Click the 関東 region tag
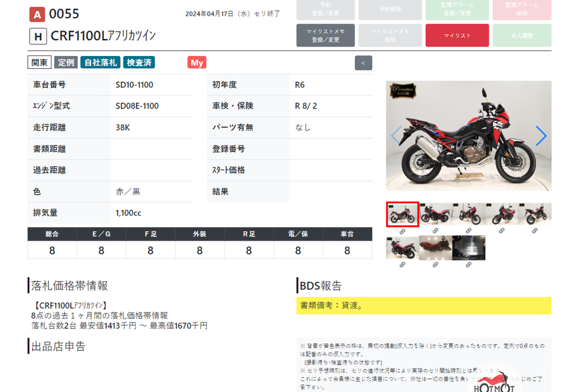The height and width of the screenshot is (392, 575). pos(40,63)
